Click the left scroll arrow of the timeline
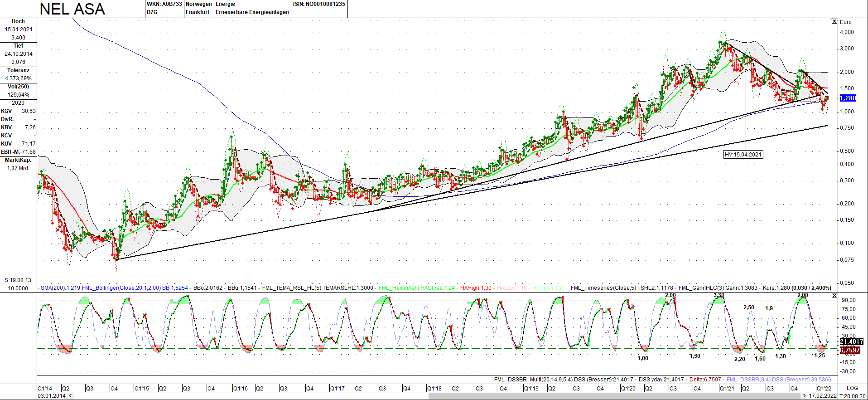Screen dimensions: 868x400 pos(70,396)
